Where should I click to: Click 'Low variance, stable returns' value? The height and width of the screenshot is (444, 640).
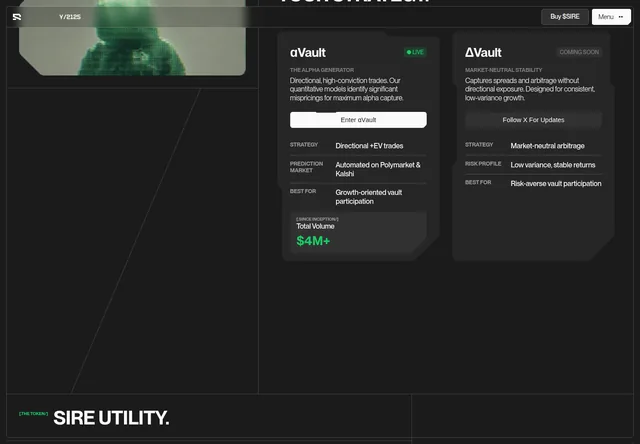553,165
